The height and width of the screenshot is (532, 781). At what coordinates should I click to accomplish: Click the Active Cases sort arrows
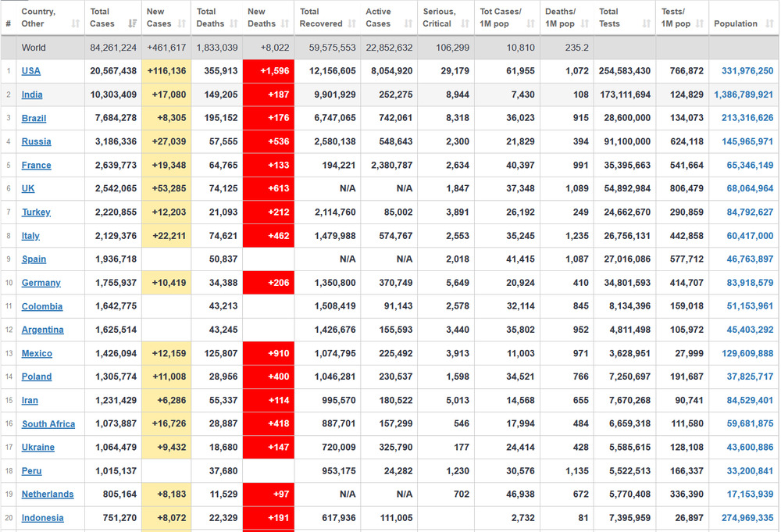pyautogui.click(x=408, y=24)
